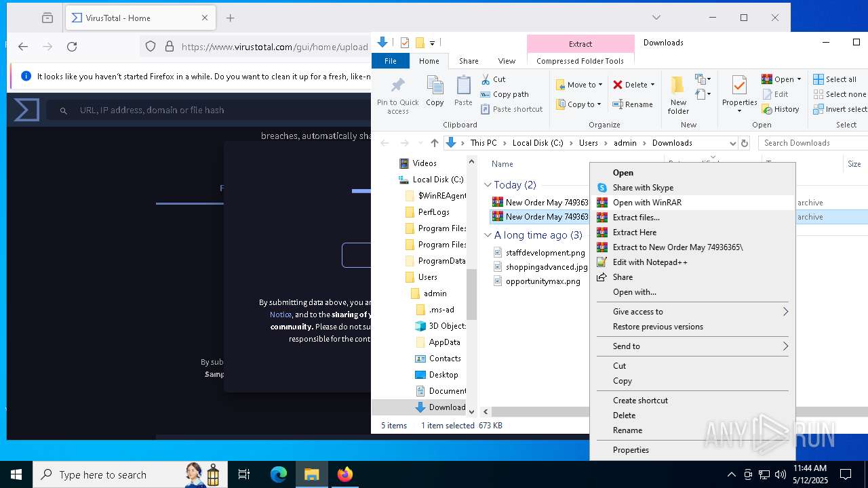Viewport: 868px width, 488px height.
Task: Choose Restore previous versions
Action: [x=692, y=327]
